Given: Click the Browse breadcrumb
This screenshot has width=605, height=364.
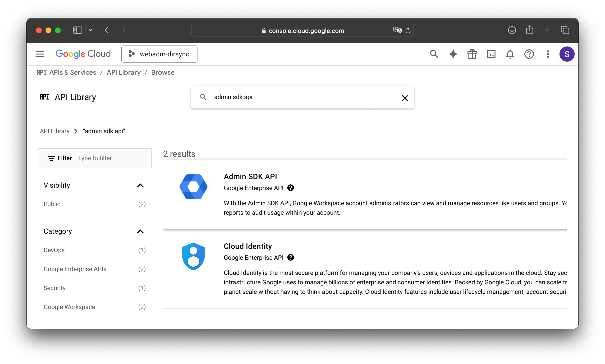Looking at the screenshot, I should [x=163, y=72].
